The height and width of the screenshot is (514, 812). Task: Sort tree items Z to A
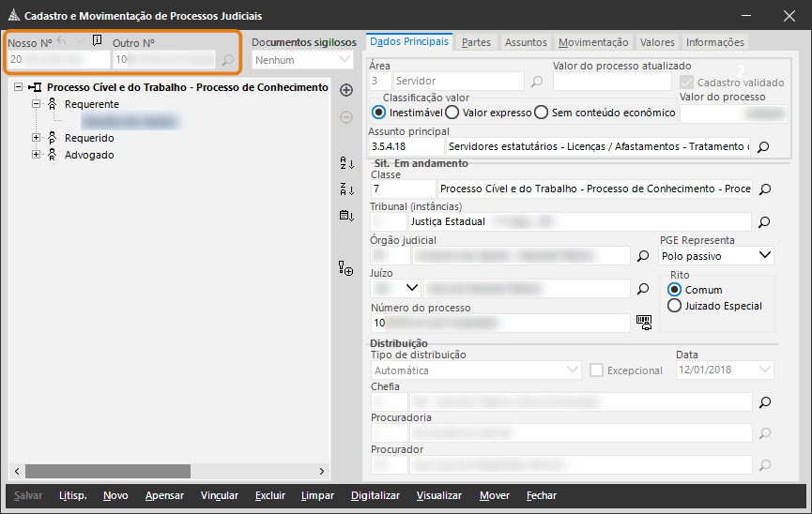coord(346,189)
